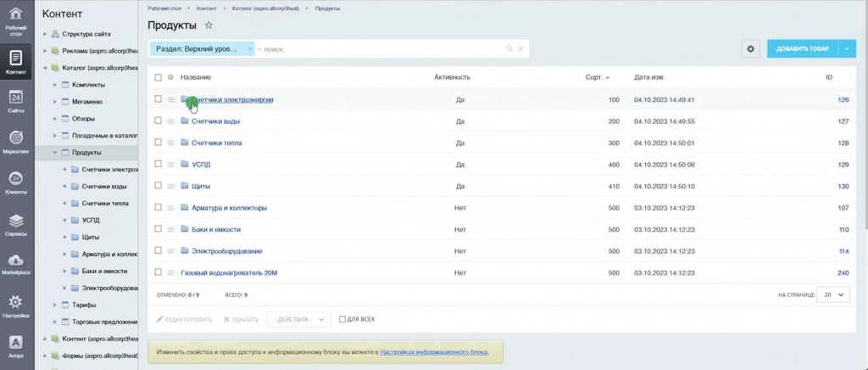Click the Сайты calendar icon
The image size is (868, 370).
[16, 97]
